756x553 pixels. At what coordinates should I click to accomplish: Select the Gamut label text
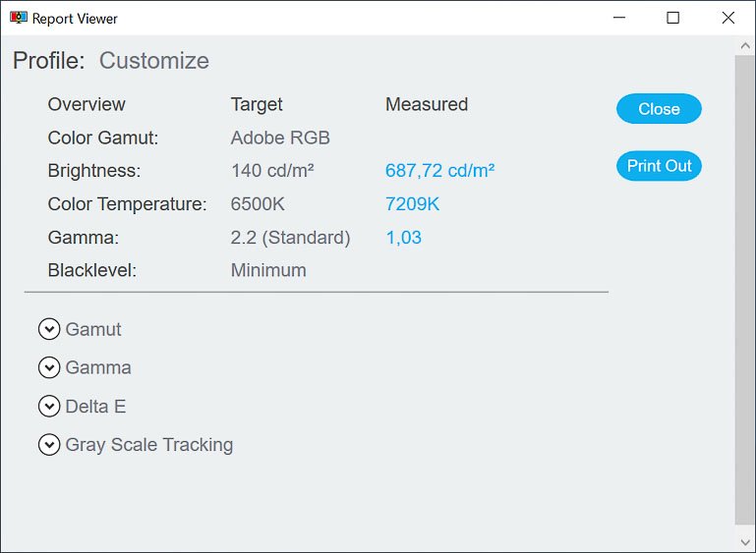click(x=93, y=329)
